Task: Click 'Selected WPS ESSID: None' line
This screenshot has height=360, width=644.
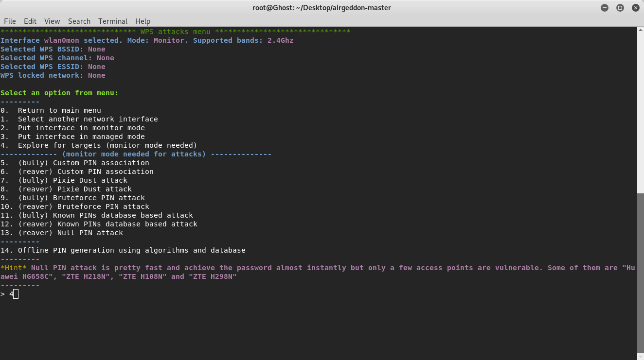Action: (x=53, y=67)
